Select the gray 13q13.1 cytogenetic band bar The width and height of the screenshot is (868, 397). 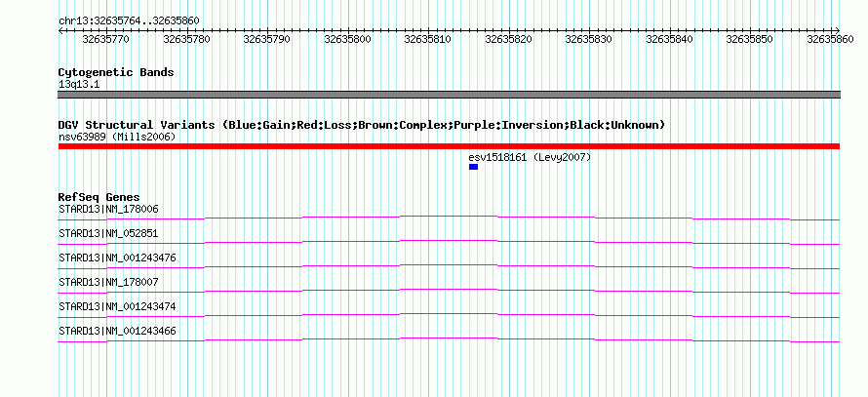pos(449,95)
